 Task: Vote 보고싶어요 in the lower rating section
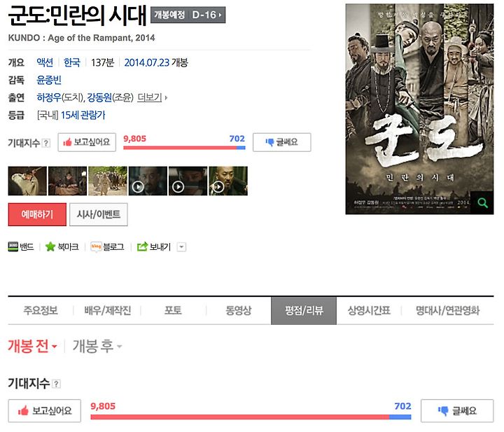[x=44, y=411]
